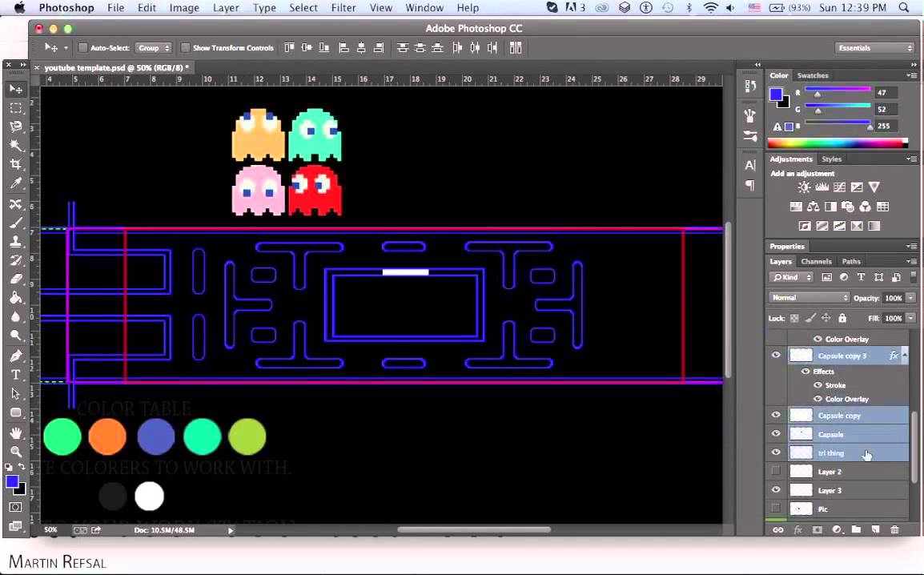Open the layer style fx button

(x=798, y=529)
